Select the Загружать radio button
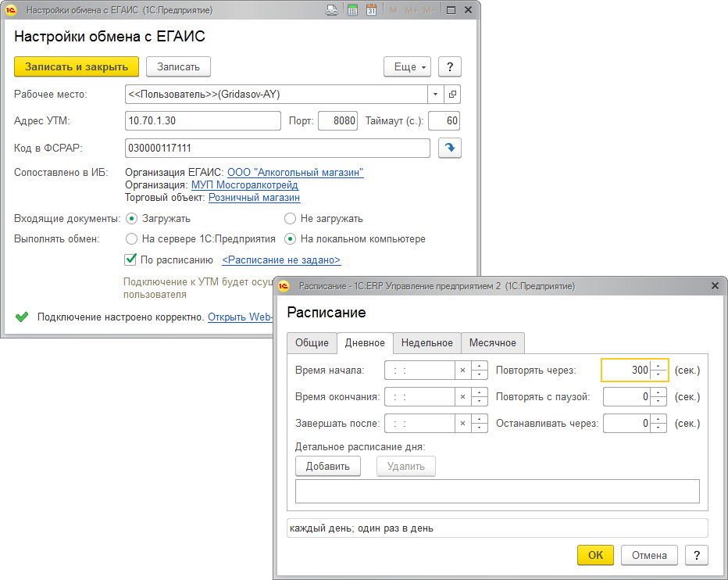 (x=131, y=218)
